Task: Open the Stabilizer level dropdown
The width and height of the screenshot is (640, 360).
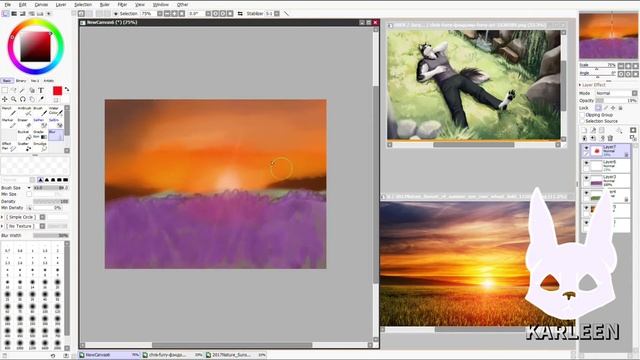Action: 277,13
